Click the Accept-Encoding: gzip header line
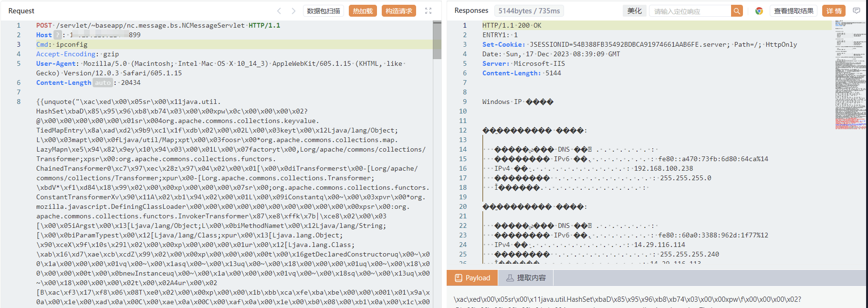Screen dimensions: 868x308 tap(77, 54)
